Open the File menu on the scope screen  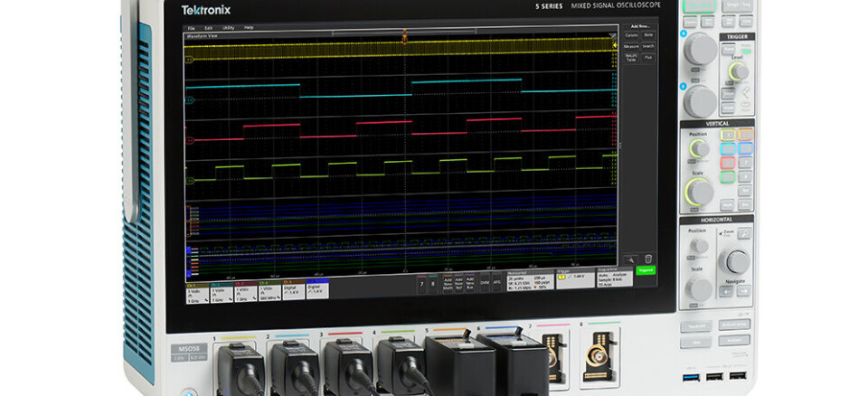click(x=191, y=28)
